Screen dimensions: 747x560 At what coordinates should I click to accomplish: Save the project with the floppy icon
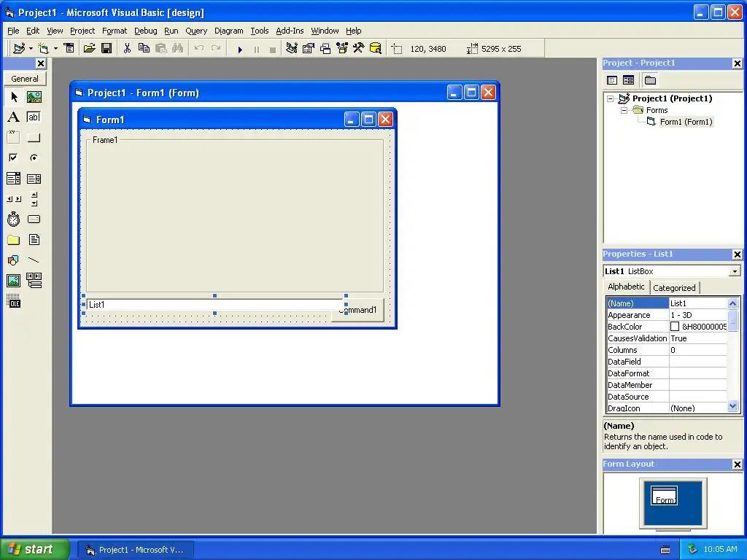point(107,49)
